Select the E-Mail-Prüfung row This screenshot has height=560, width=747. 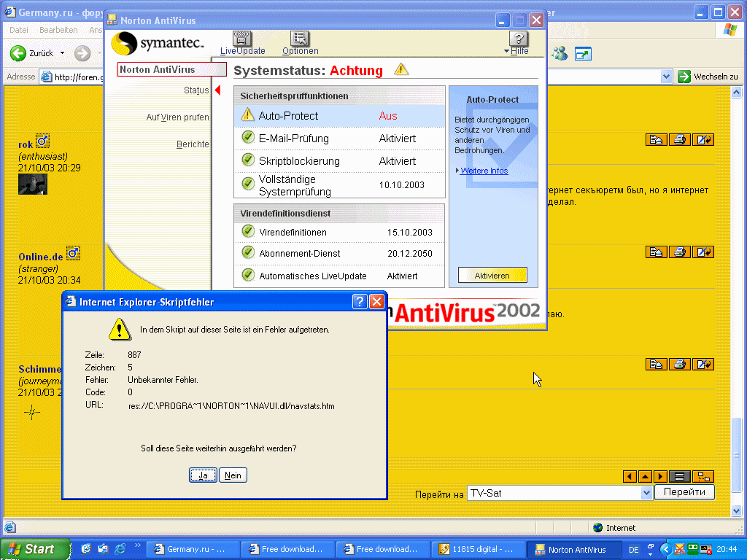click(x=339, y=139)
